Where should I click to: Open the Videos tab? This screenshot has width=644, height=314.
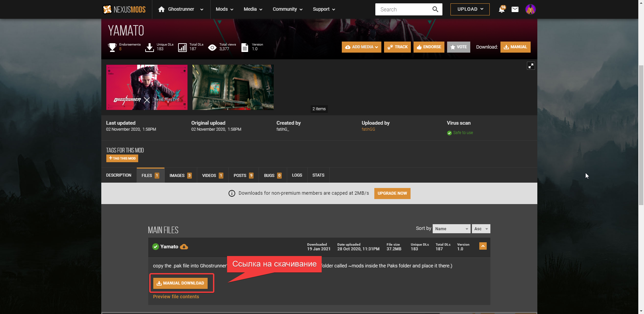click(213, 175)
